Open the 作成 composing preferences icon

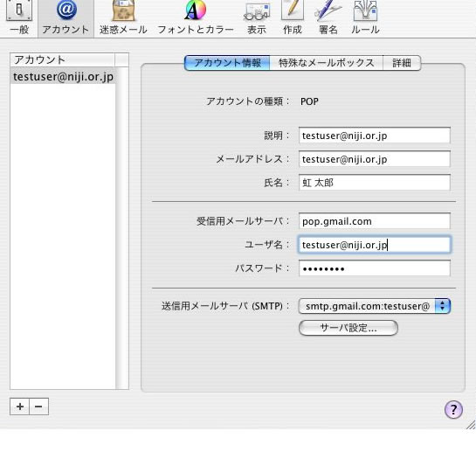pos(293,18)
